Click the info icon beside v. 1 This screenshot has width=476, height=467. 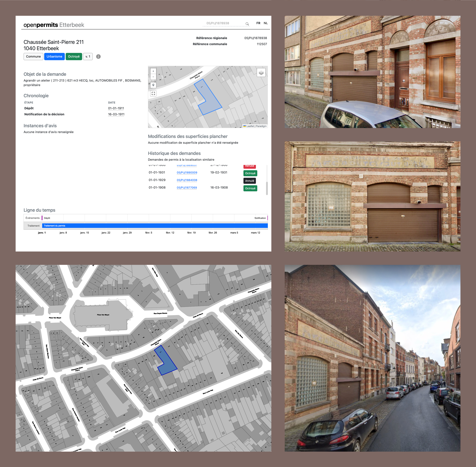click(x=98, y=57)
